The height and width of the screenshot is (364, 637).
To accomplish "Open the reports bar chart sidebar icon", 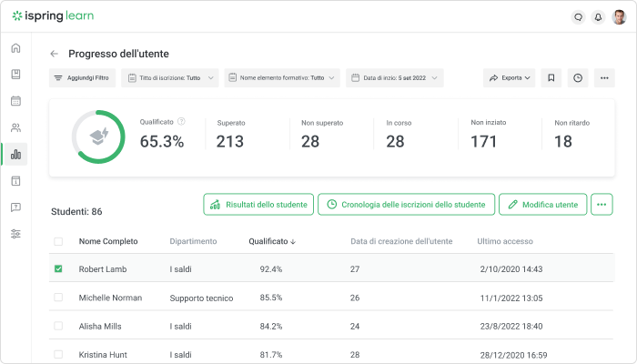I will [15, 155].
